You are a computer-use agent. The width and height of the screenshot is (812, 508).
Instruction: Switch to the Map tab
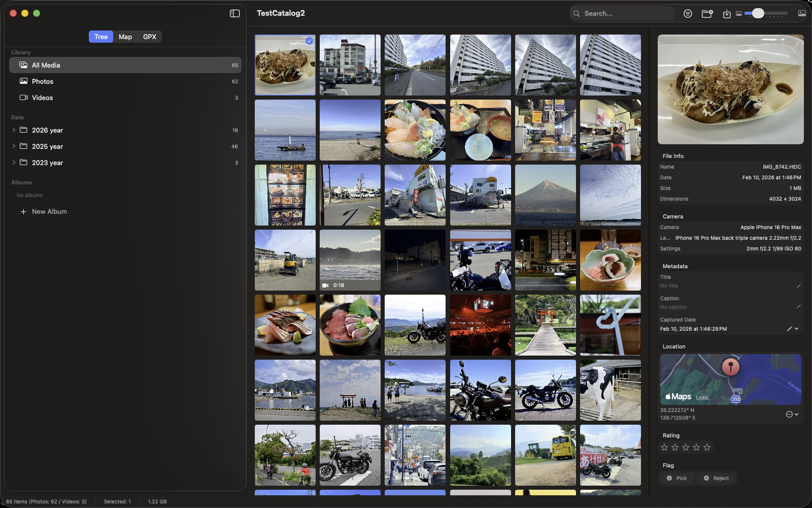click(125, 37)
